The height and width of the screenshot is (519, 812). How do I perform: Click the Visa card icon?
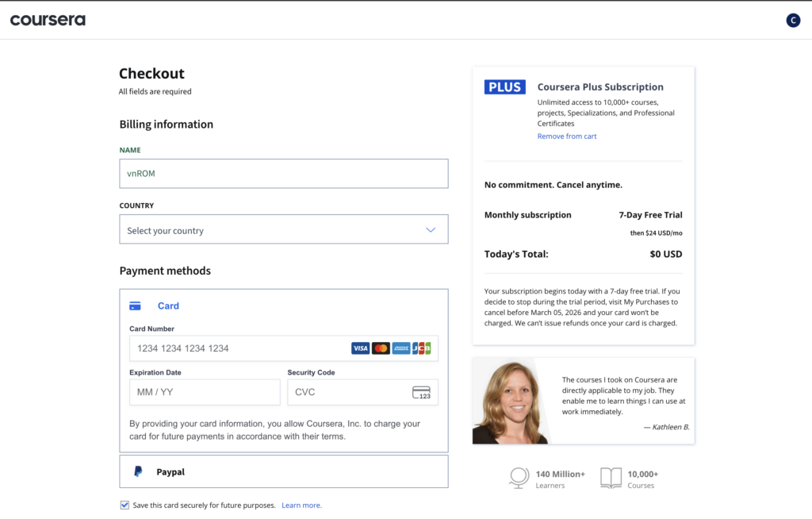(x=360, y=348)
